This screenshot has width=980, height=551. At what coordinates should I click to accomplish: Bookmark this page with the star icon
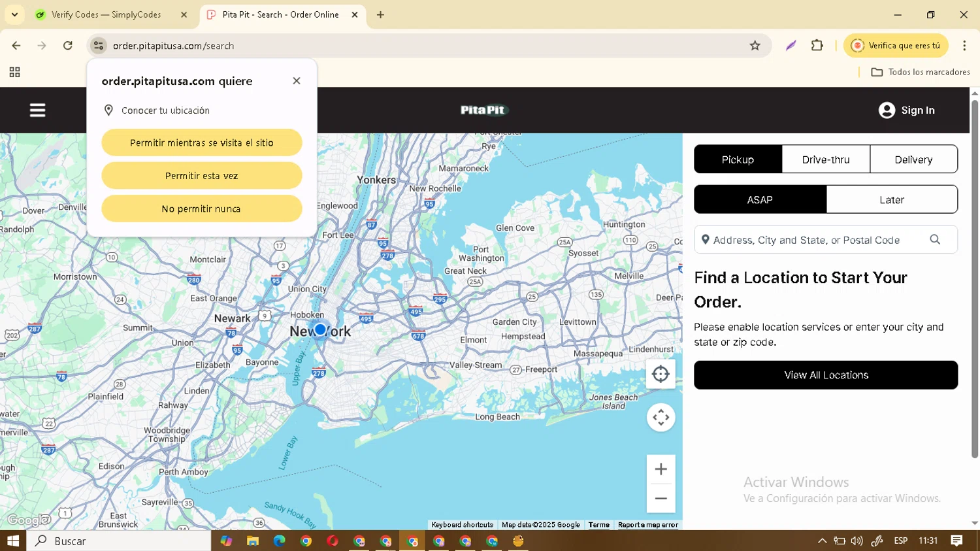click(755, 46)
